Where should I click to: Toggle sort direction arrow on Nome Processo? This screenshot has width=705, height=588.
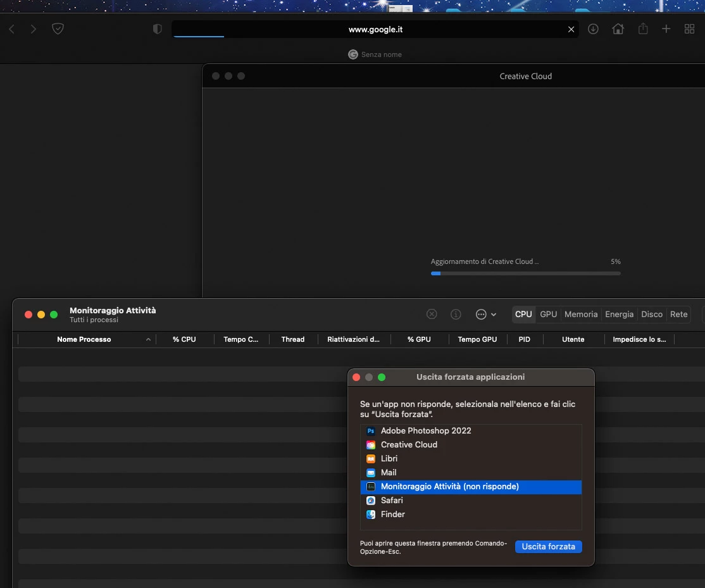point(148,339)
